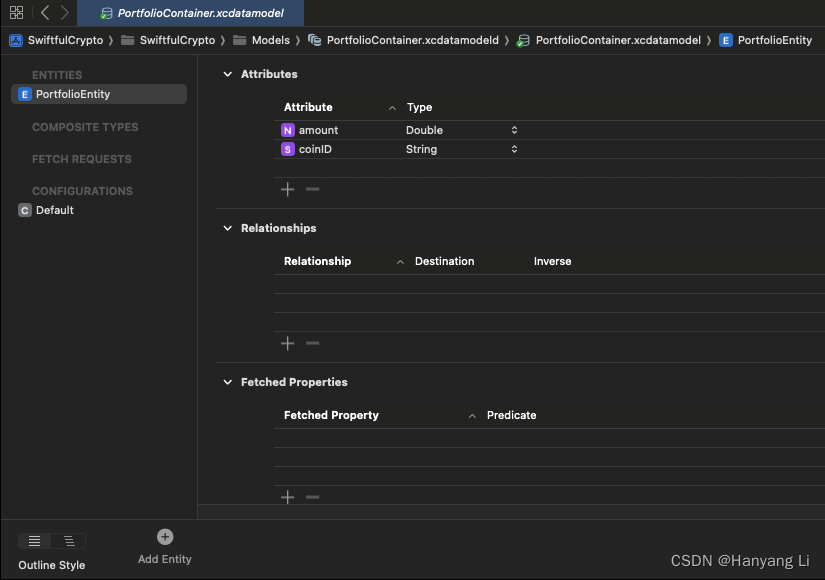Click SwiftfulCrypto project in breadcrumb
This screenshot has width=825, height=580.
pyautogui.click(x=56, y=41)
